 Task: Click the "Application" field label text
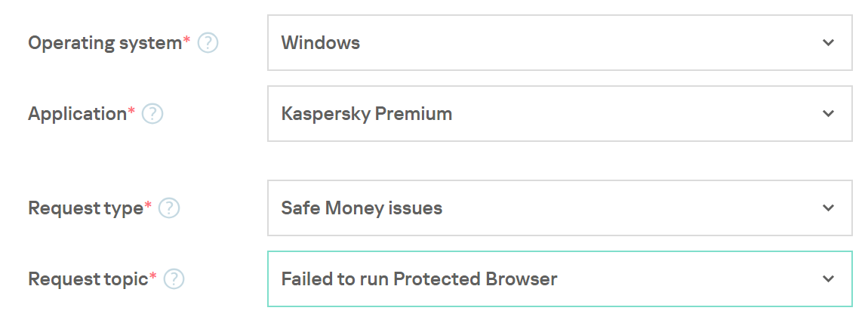click(77, 114)
